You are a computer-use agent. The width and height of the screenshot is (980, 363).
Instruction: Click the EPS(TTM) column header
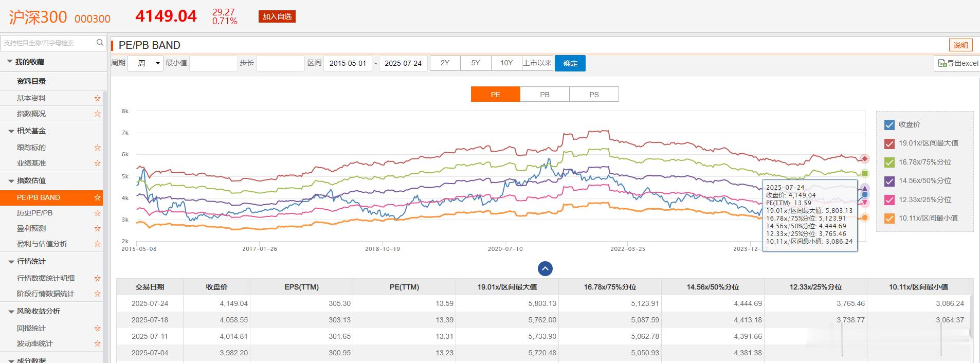301,287
